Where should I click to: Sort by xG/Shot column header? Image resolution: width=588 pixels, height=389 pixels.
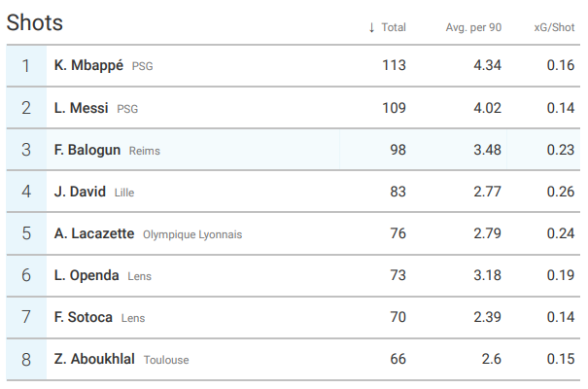tap(555, 27)
